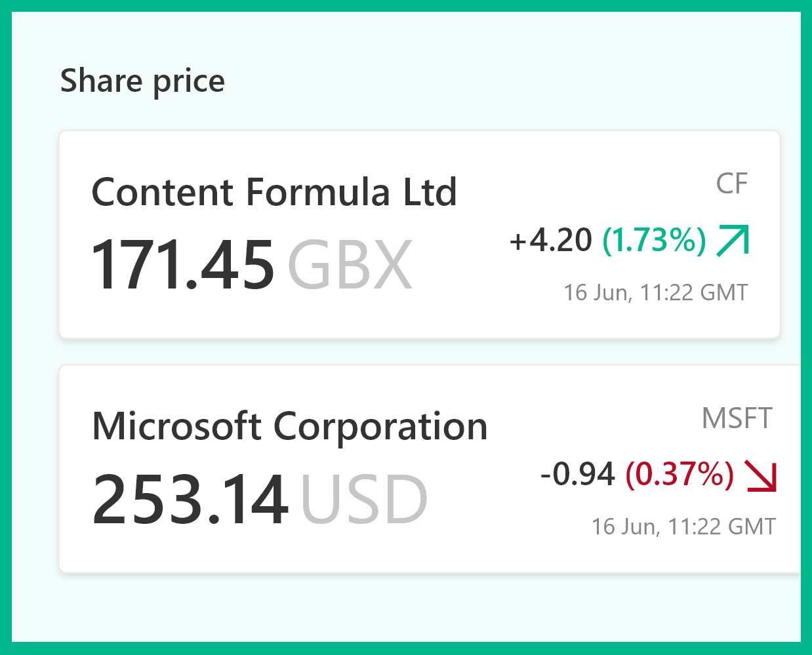Select the Microsoft Corporation company name

(x=289, y=427)
